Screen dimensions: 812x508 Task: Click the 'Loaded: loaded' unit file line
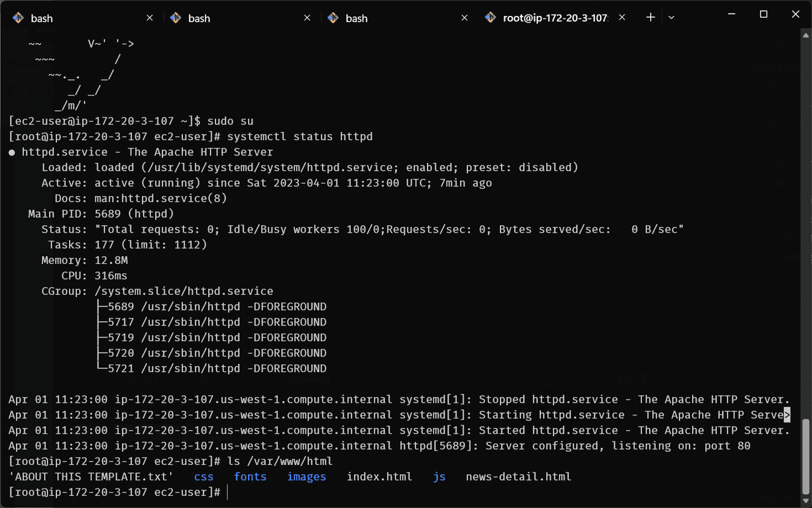[x=310, y=167]
